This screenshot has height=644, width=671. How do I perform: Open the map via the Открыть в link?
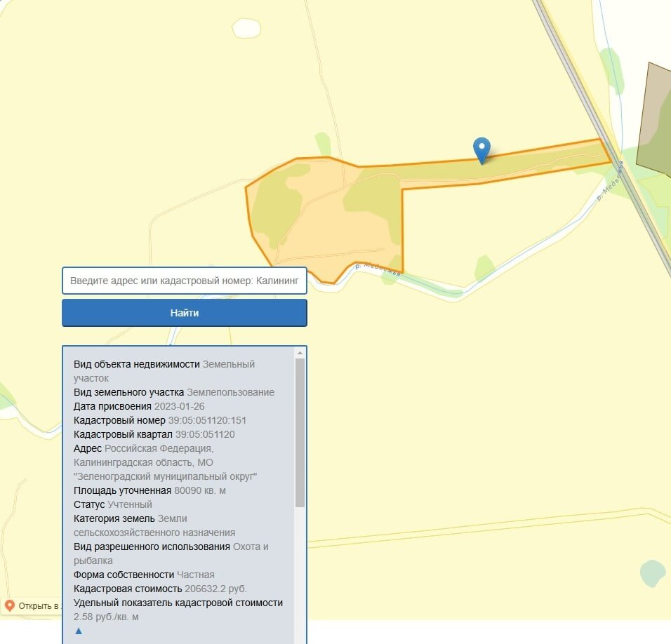click(32, 606)
